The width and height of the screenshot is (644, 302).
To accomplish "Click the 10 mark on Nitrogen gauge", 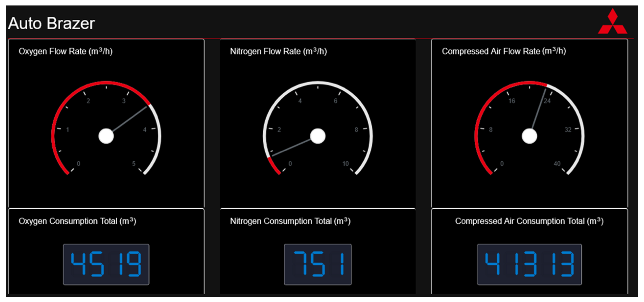I will (345, 163).
